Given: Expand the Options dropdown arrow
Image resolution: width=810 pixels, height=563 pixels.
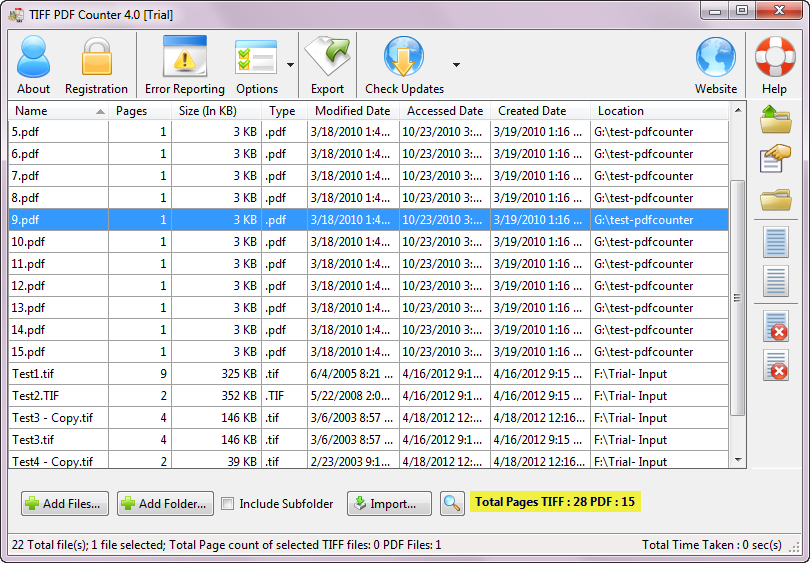Looking at the screenshot, I should tap(290, 65).
